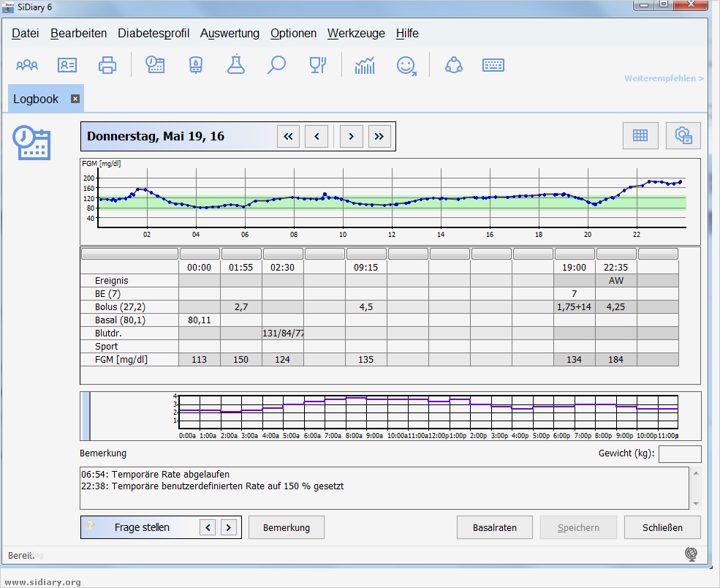Open the statistics chart icon
The width and height of the screenshot is (720, 588).
[365, 65]
